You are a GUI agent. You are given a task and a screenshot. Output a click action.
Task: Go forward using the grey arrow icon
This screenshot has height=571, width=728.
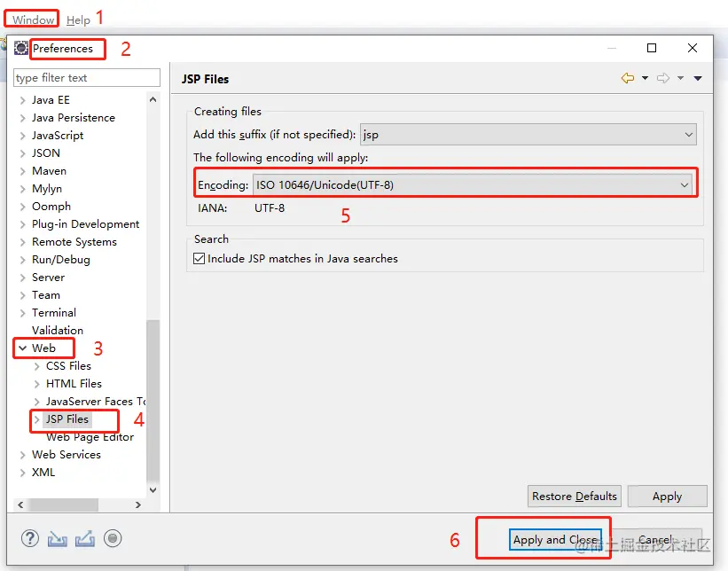pos(663,78)
